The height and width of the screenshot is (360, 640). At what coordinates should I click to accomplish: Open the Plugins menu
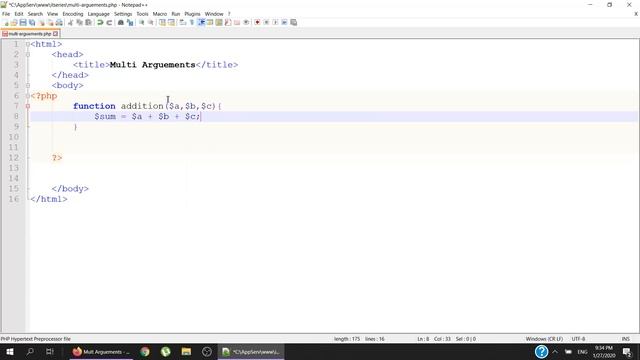(x=192, y=14)
